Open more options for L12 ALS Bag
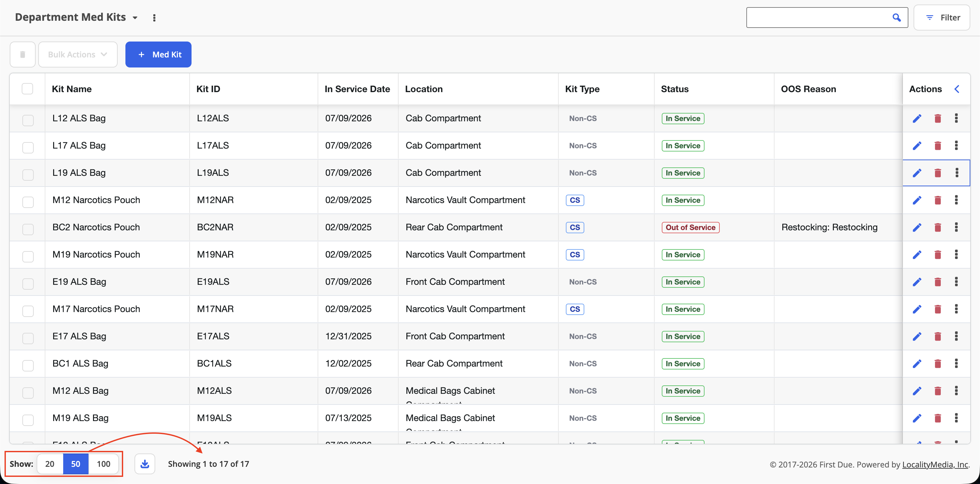Screen dimensions: 980x484 coord(956,118)
